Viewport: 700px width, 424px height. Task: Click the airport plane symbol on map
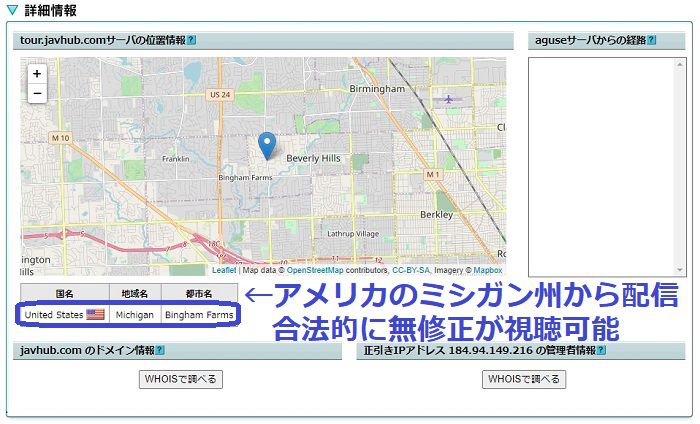click(448, 99)
